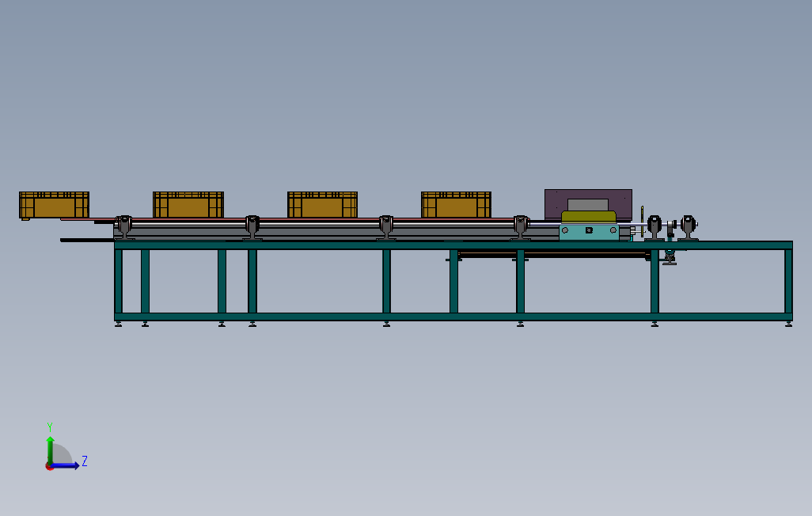Select the rightmost roller support on the table
The height and width of the screenshot is (516, 812).
(689, 228)
